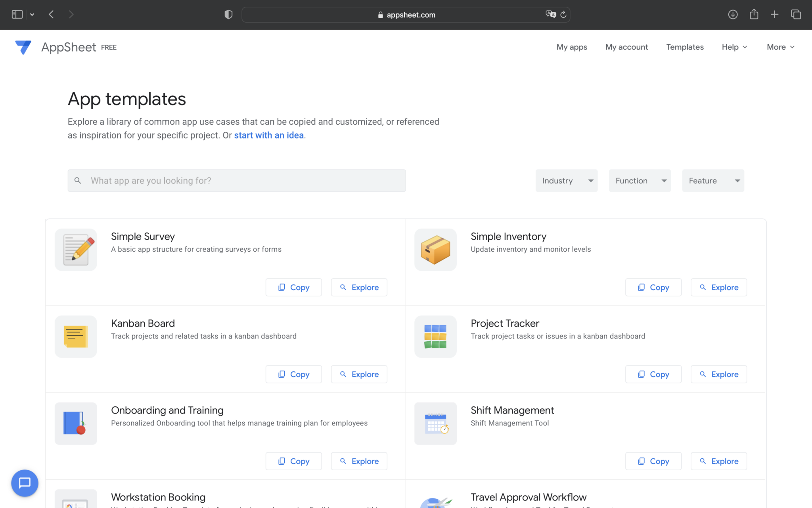Open the Help menu
812x508 pixels.
coord(734,47)
